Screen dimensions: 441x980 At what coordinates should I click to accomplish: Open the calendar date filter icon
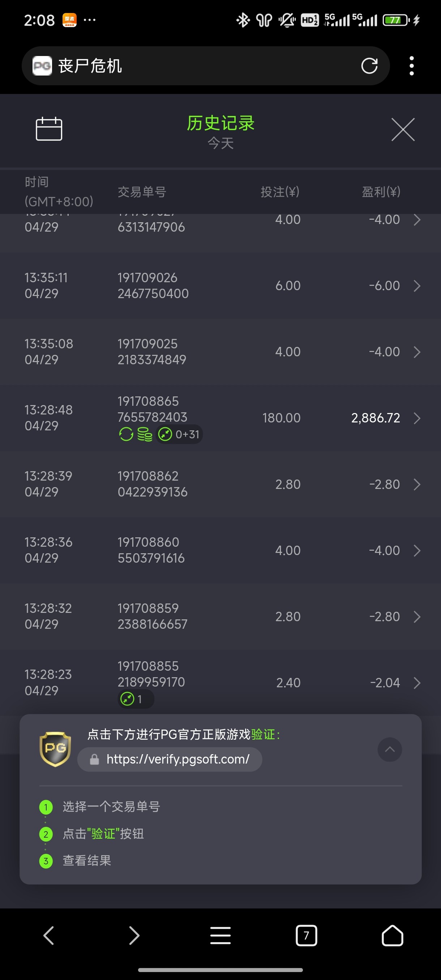49,129
